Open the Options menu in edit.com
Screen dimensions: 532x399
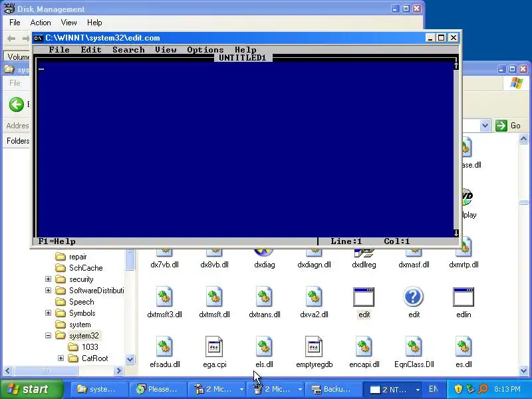(x=205, y=49)
